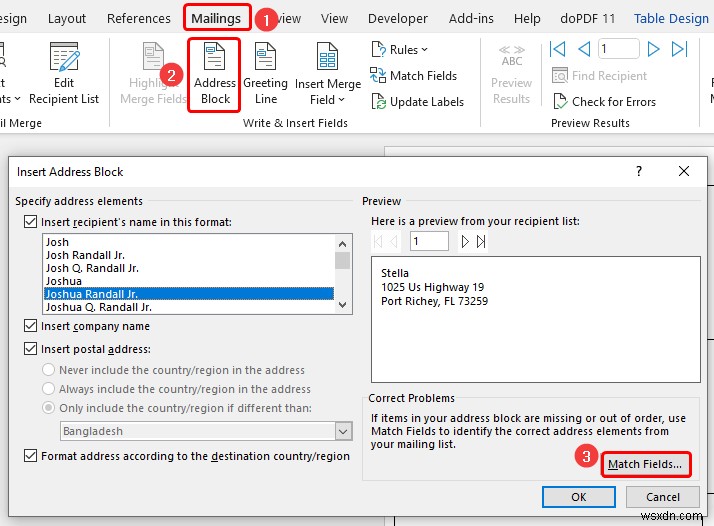Open the Mailings tab
714x526 pixels.
216,18
